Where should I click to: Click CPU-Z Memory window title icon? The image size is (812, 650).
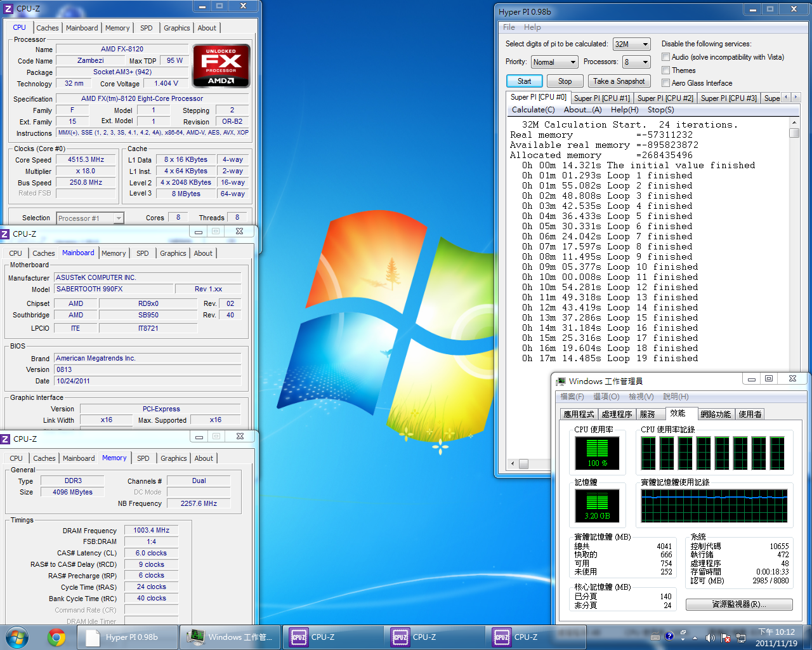[x=6, y=439]
